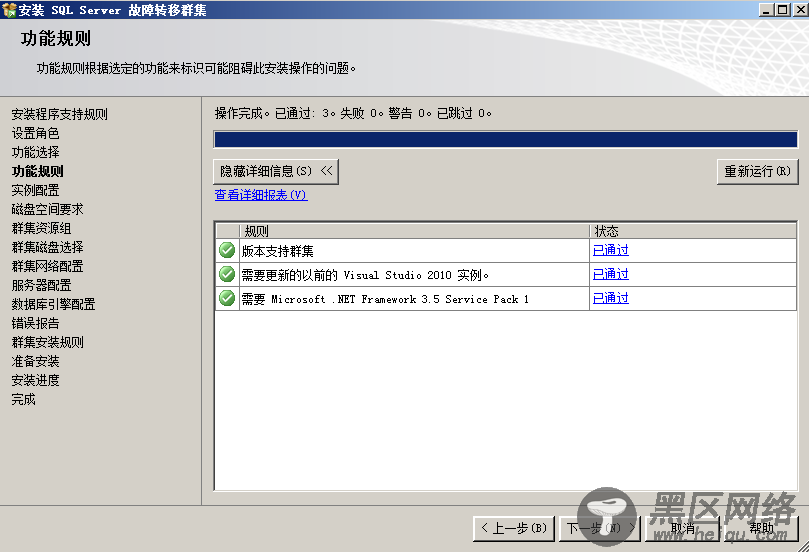The image size is (809, 552).
Task: Open 已通过 status for 版本支持群集
Action: coord(611,250)
